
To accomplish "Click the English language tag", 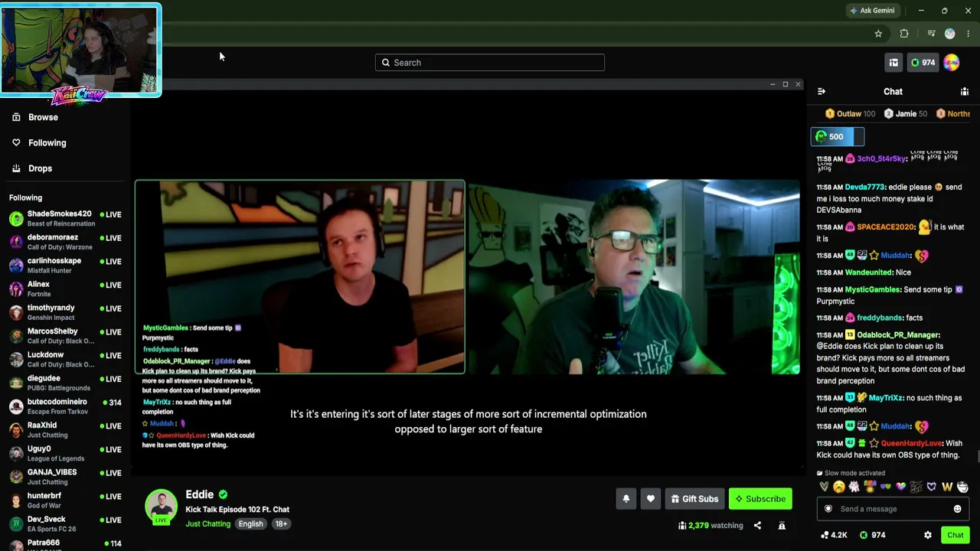I will (x=250, y=524).
